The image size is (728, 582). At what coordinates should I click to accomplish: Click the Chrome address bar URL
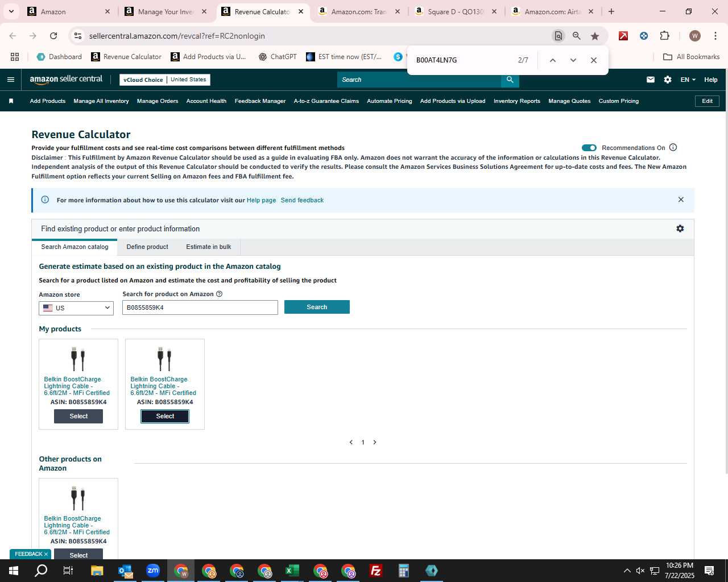pos(177,36)
